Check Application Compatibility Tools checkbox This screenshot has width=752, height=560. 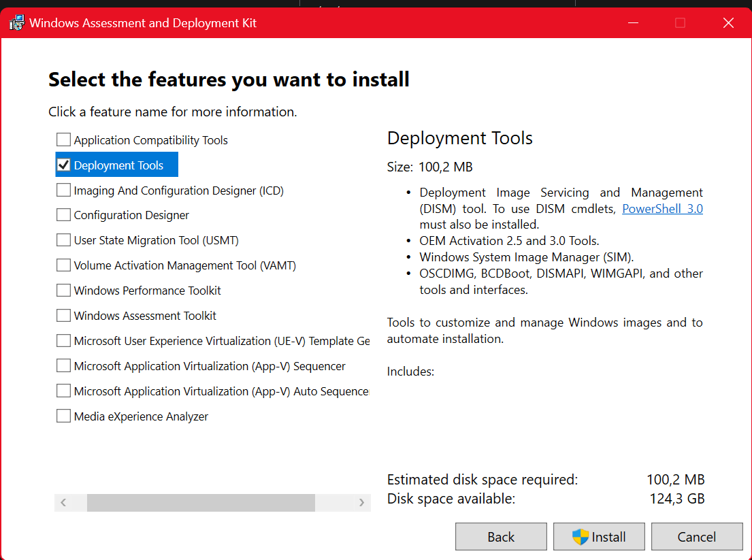point(63,139)
